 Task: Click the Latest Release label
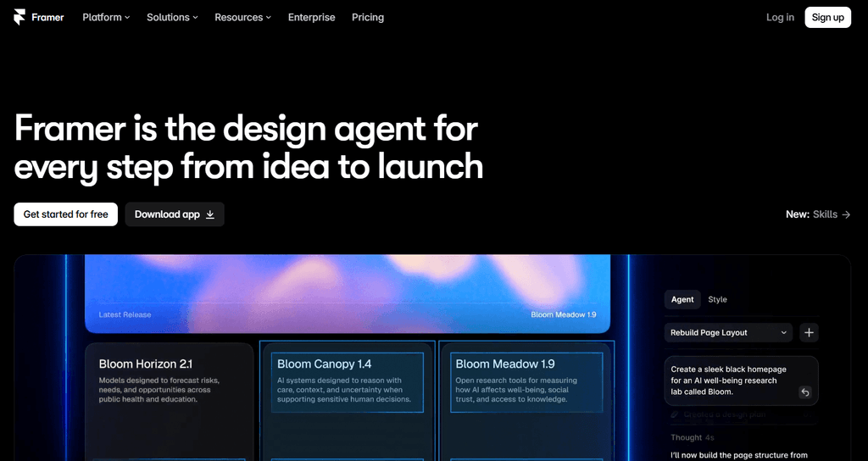pos(125,314)
